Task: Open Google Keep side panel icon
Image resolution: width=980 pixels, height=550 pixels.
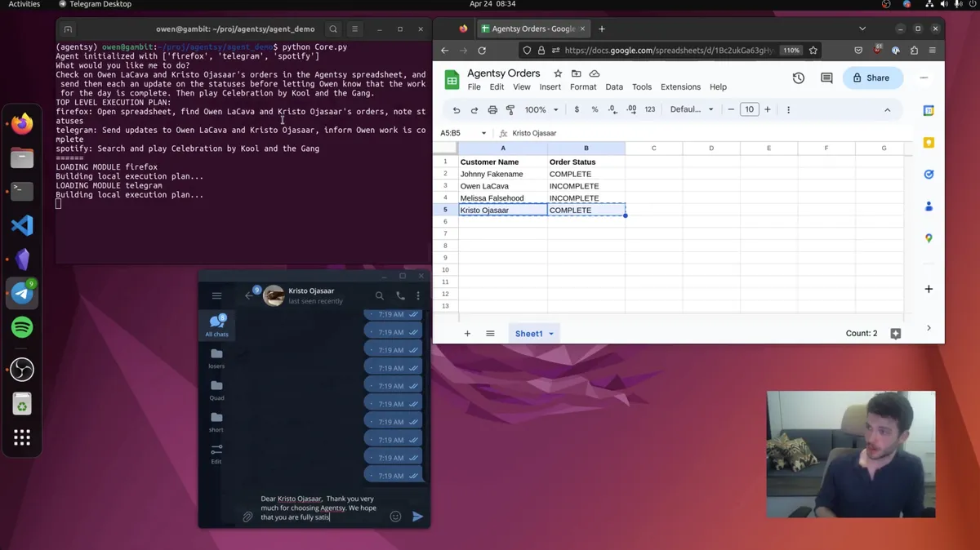Action: 929,143
